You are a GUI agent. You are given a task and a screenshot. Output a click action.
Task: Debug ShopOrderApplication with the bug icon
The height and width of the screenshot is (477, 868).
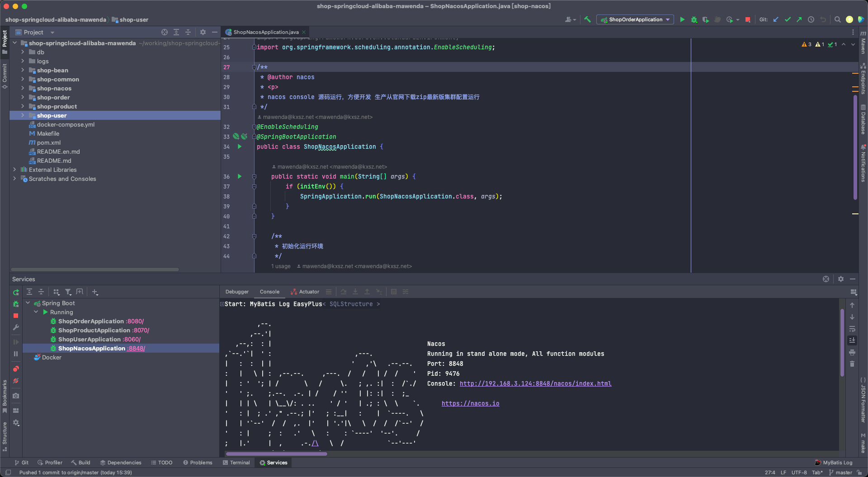(694, 19)
